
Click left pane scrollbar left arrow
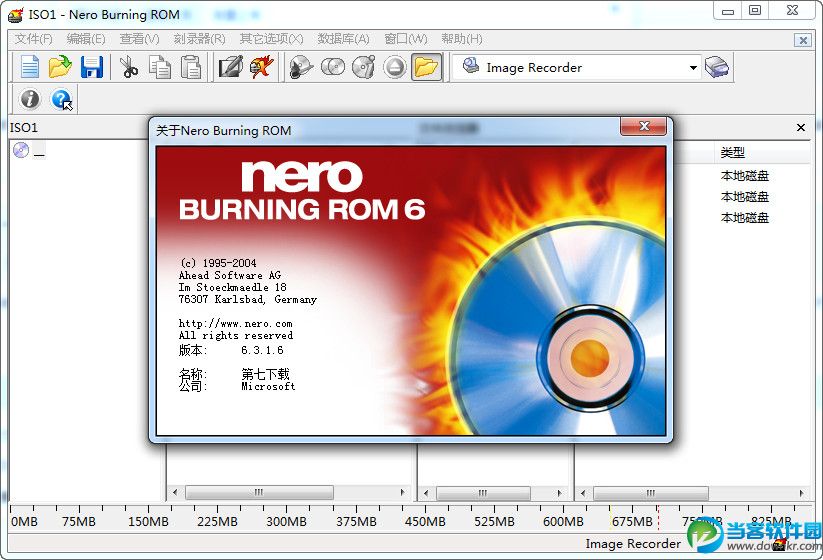pyautogui.click(x=175, y=492)
